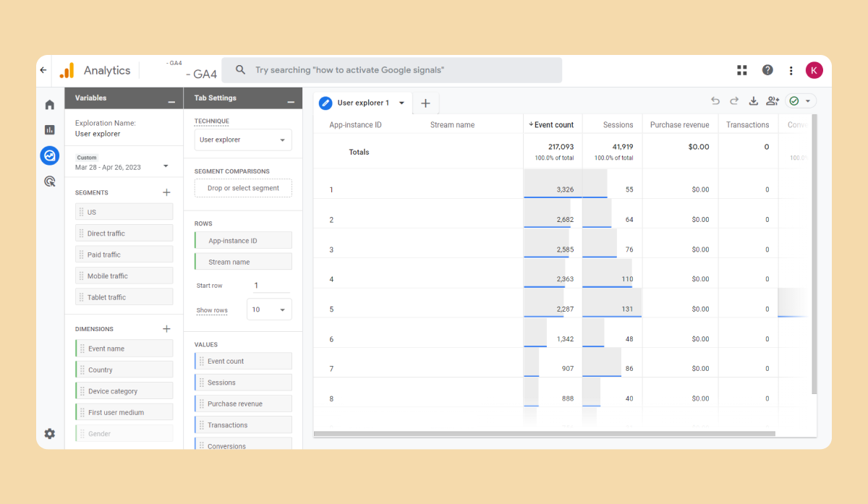This screenshot has width=868, height=504.
Task: Open the Google apps grid icon
Action: coord(742,70)
